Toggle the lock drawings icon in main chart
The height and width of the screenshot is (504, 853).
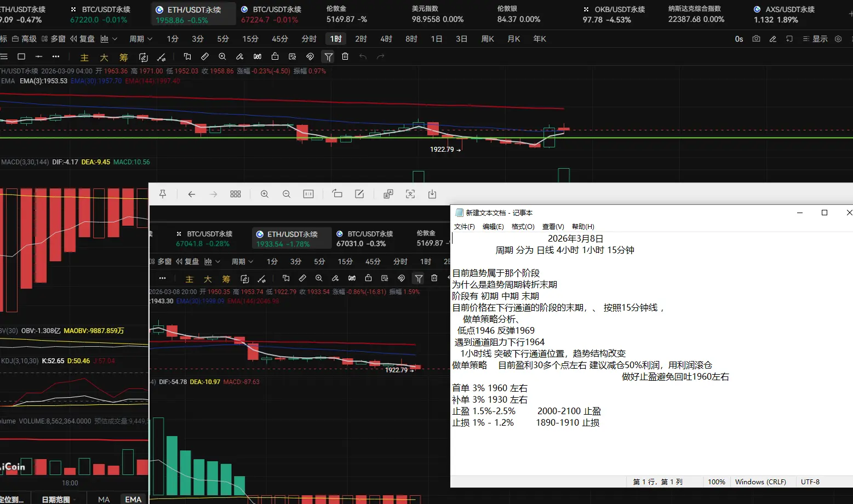point(275,56)
